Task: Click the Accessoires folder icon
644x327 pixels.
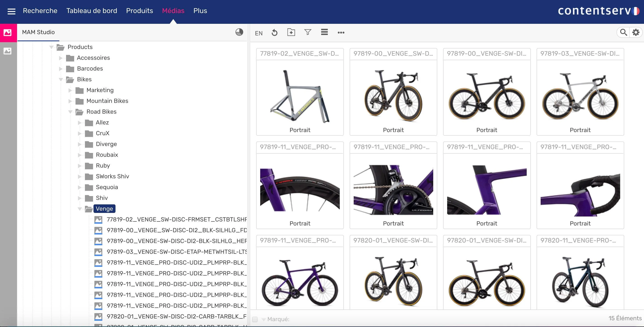Action: (x=70, y=58)
